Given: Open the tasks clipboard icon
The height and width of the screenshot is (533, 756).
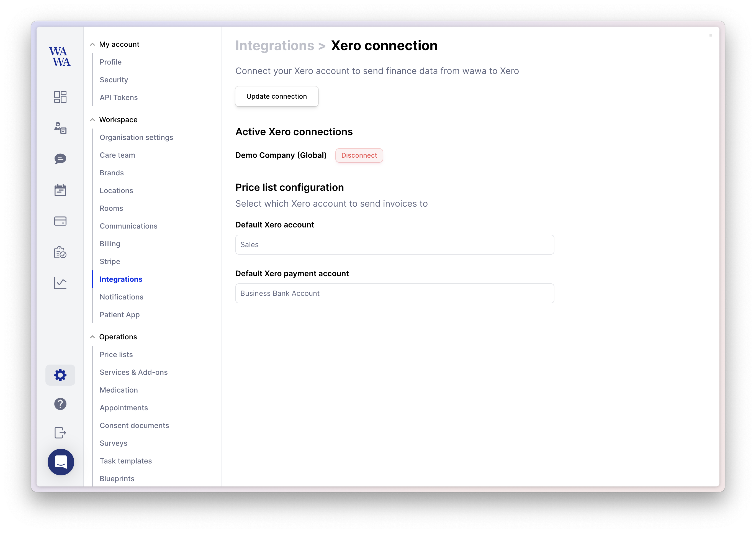Looking at the screenshot, I should pyautogui.click(x=60, y=252).
